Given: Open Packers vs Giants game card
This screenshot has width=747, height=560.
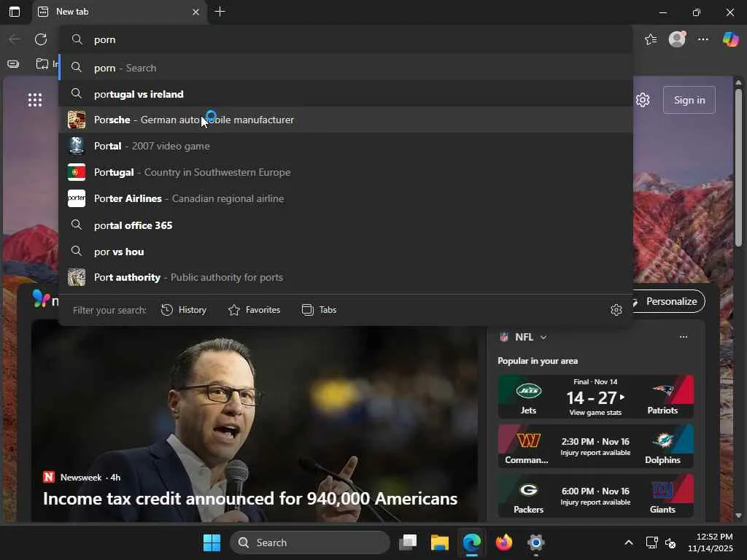Looking at the screenshot, I should coord(595,496).
